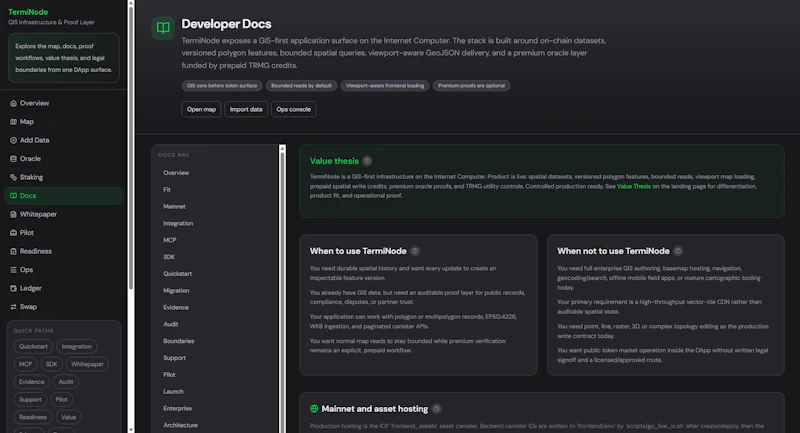Viewport: 800px width, 433px height.
Task: Select the Value chip under Quick Paths
Action: [68, 417]
